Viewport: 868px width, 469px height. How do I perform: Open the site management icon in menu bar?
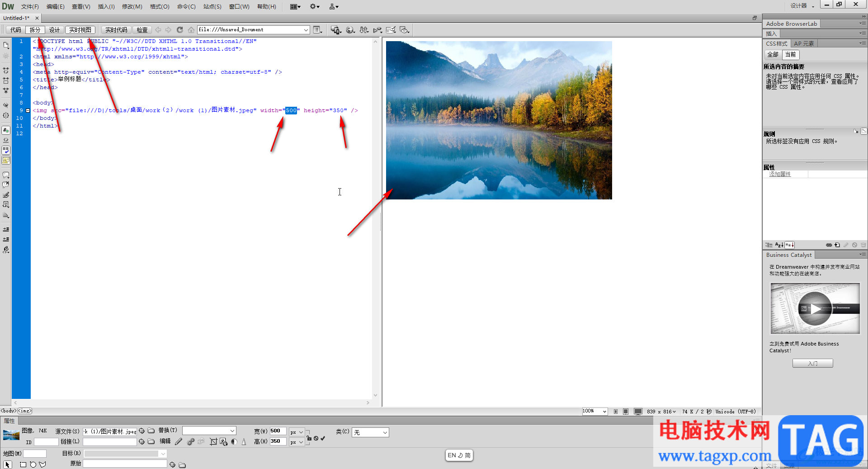point(334,6)
